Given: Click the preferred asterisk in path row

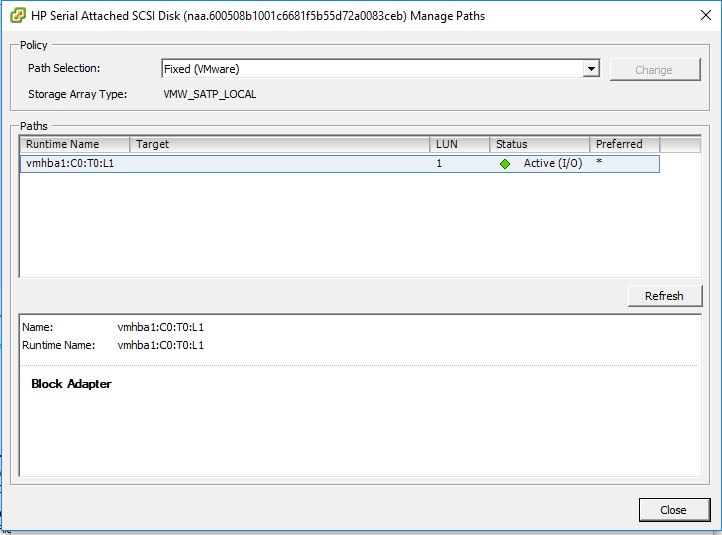Looking at the screenshot, I should pyautogui.click(x=599, y=162).
